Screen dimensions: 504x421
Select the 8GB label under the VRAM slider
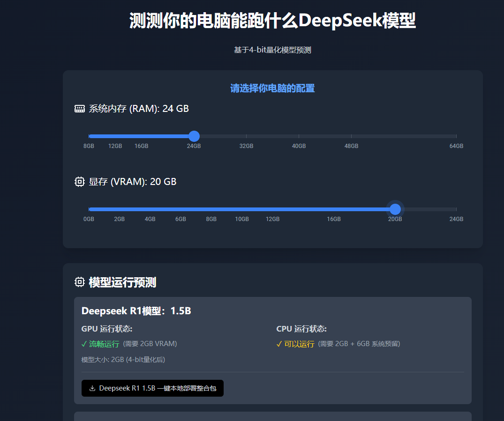coord(211,219)
